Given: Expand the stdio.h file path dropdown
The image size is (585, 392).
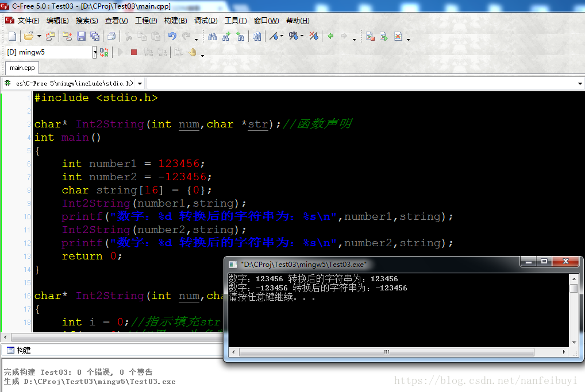Looking at the screenshot, I should point(140,83).
